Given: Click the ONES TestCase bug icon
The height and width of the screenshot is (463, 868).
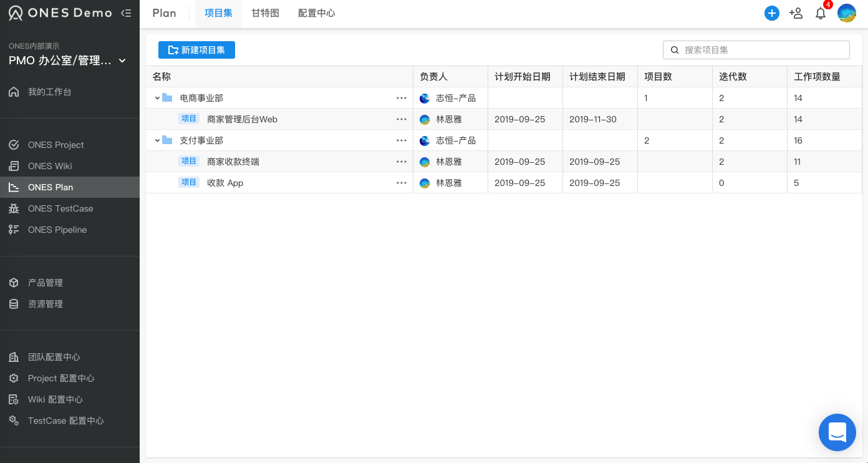Looking at the screenshot, I should [x=14, y=208].
